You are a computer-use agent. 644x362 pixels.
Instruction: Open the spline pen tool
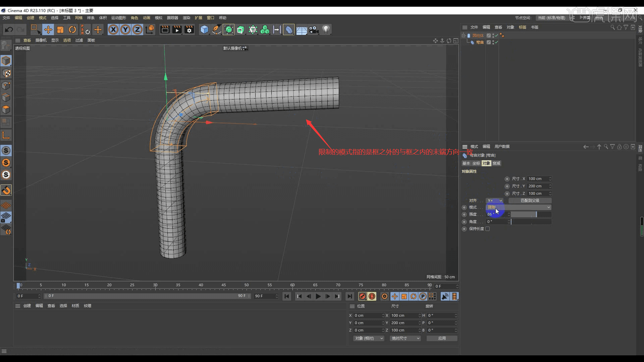click(x=217, y=30)
